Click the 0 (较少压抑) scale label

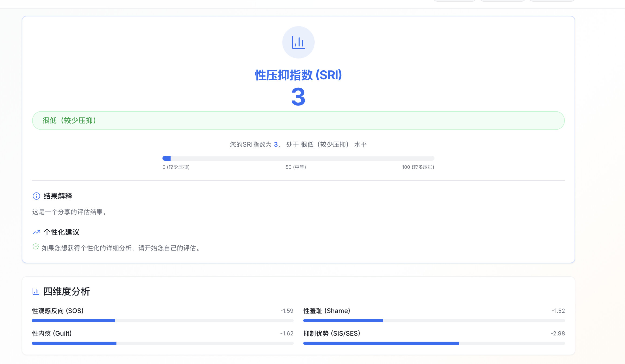click(x=176, y=167)
